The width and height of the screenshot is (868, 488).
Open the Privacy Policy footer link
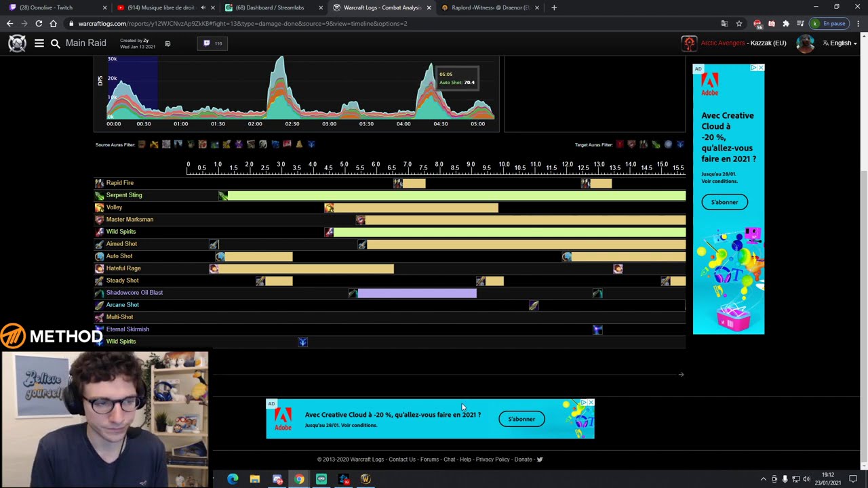(492, 460)
